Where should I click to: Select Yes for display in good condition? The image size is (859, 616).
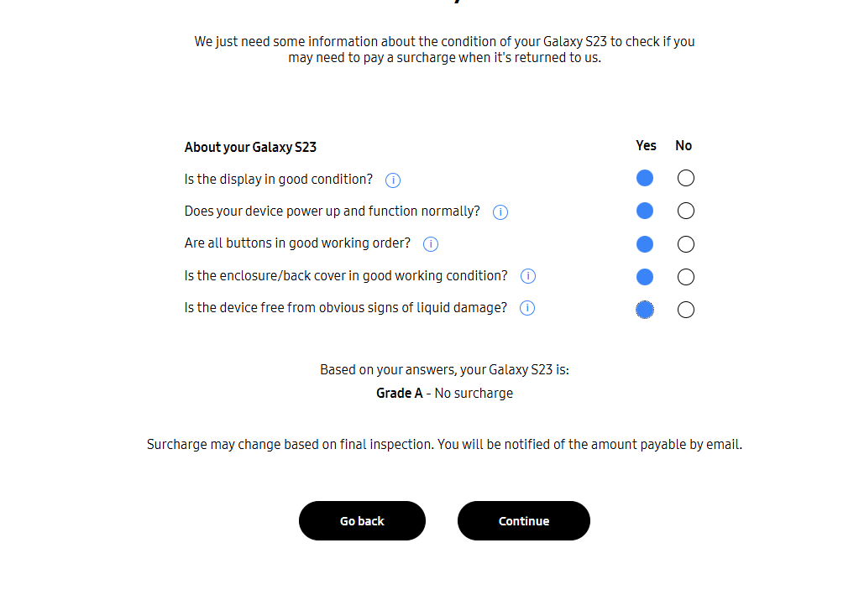tap(645, 178)
